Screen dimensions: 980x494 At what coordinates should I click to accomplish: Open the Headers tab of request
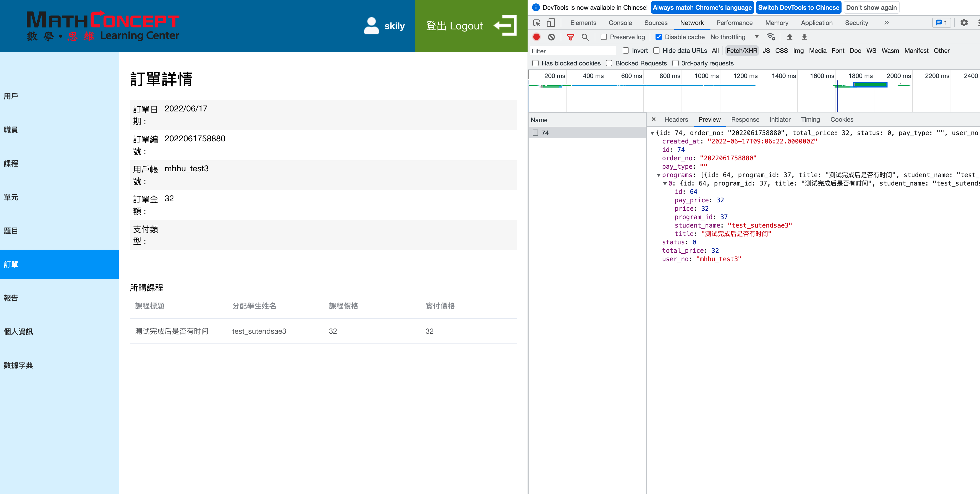676,120
